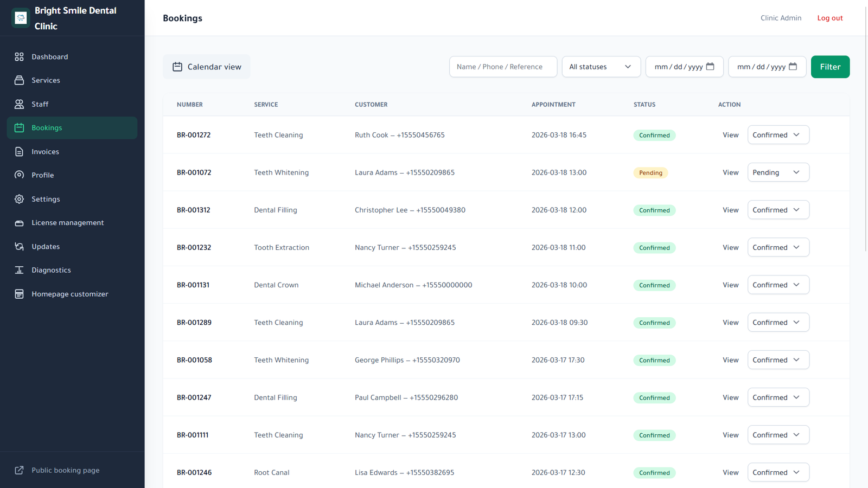868x488 pixels.
Task: Open the Updates menu item
Action: click(x=72, y=247)
